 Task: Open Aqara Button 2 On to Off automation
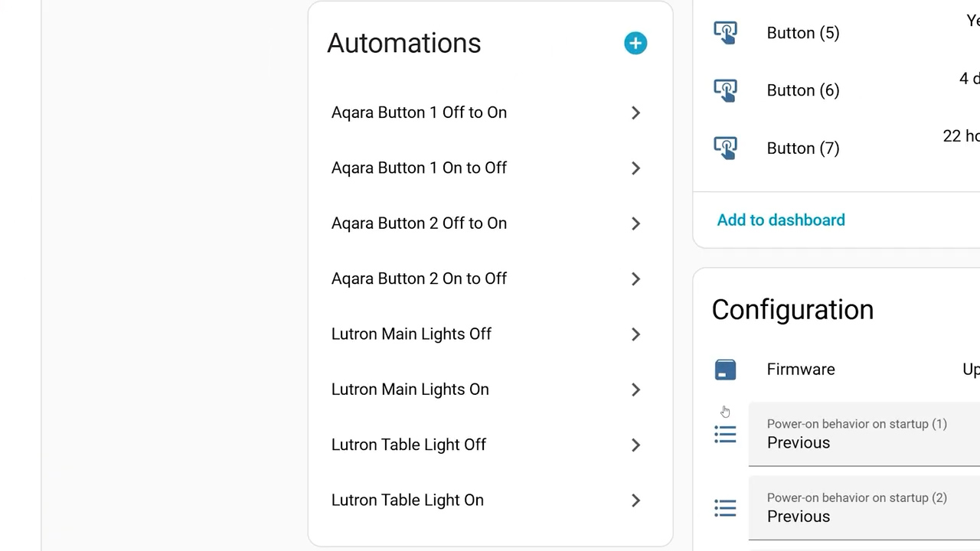click(419, 279)
